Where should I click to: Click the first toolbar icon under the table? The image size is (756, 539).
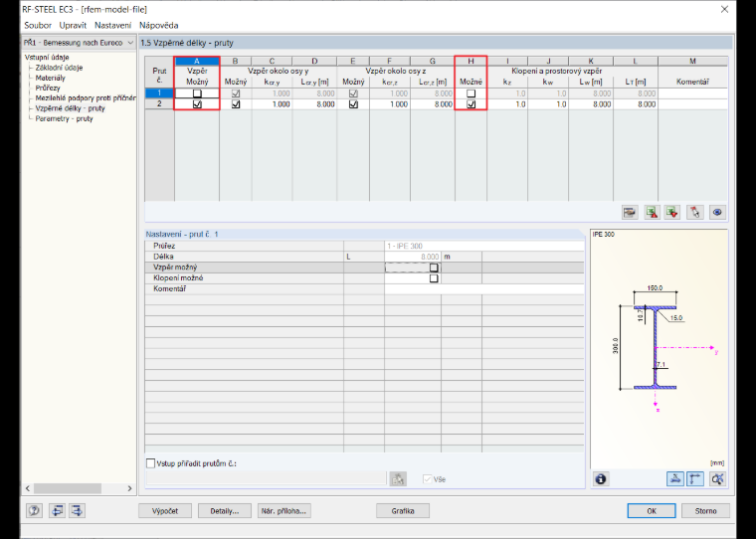coord(630,212)
